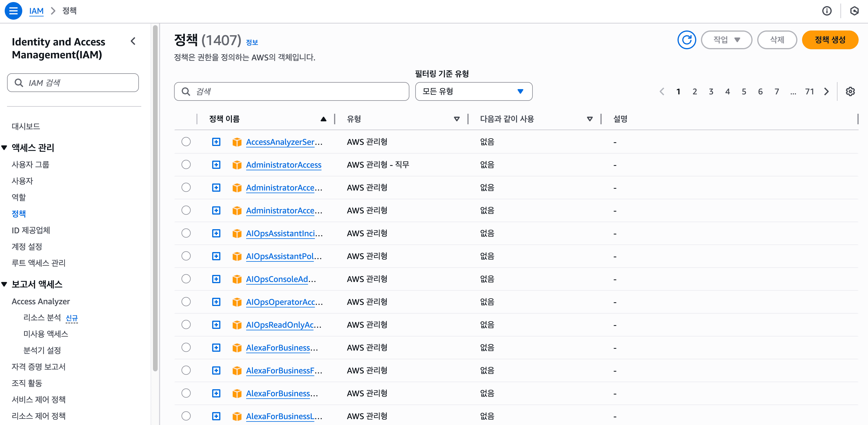Open 사용자 그룹 in the side navigation
This screenshot has height=425, width=868.
[x=30, y=164]
